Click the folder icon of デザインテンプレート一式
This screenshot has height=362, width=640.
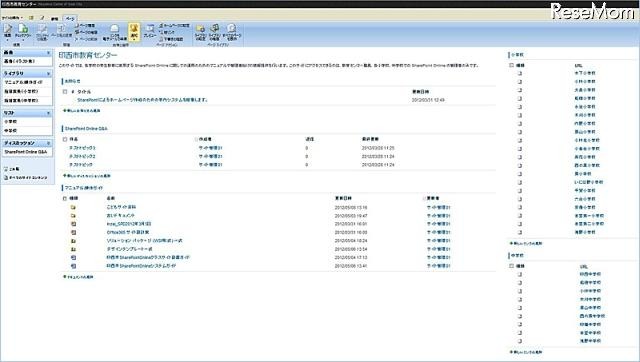pyautogui.click(x=73, y=249)
